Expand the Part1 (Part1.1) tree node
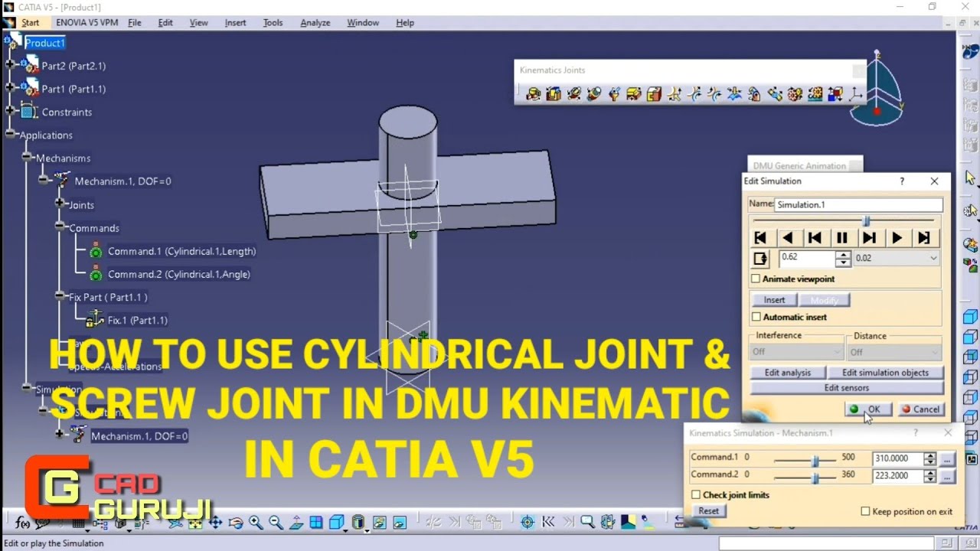The width and height of the screenshot is (980, 551). [10, 89]
